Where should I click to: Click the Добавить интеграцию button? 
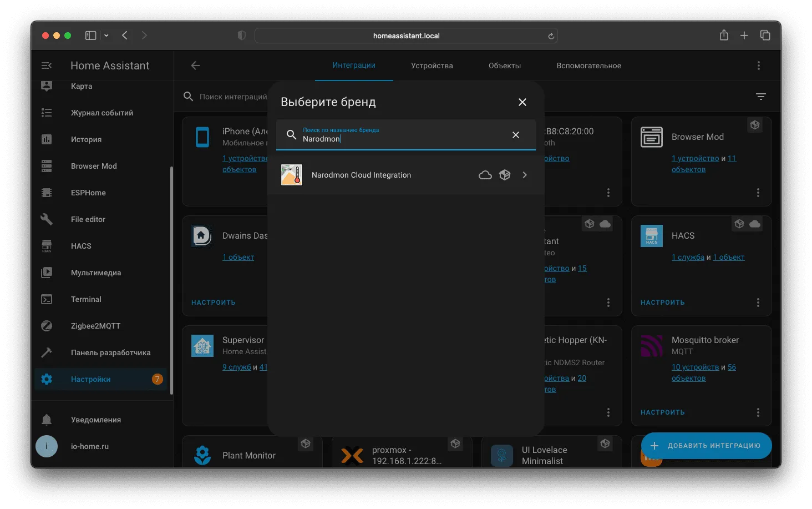coord(707,446)
